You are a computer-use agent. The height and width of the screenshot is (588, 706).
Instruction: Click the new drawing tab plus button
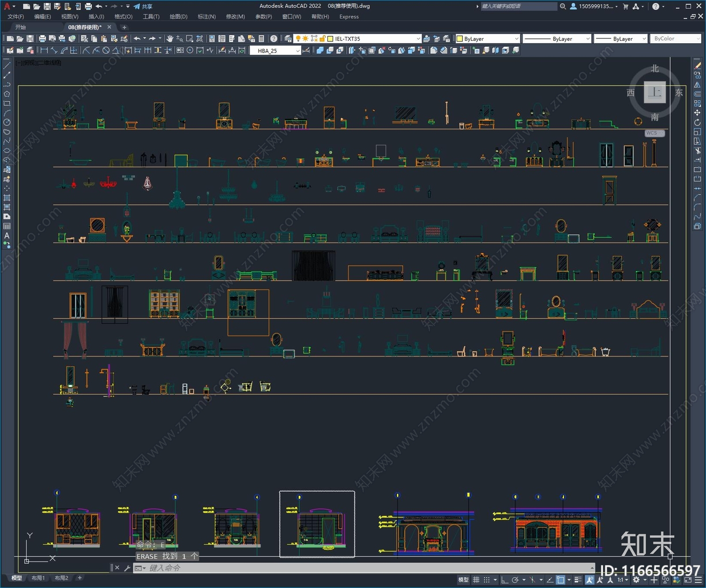pyautogui.click(x=124, y=27)
